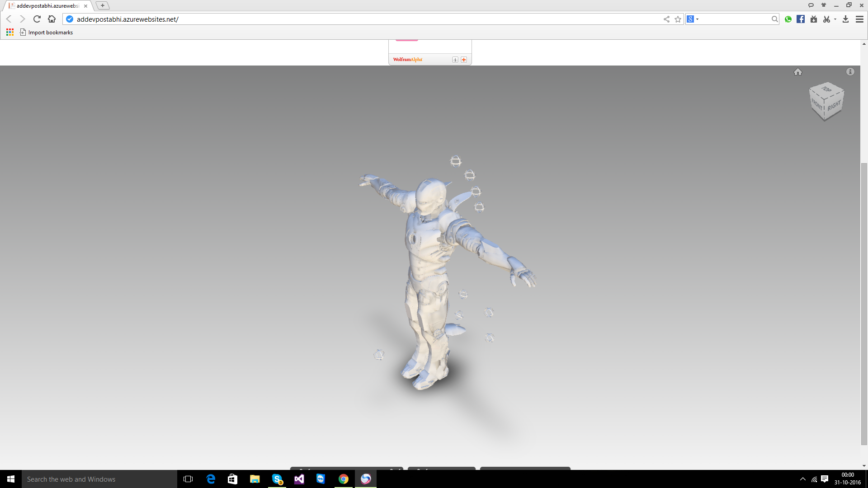The image size is (868, 488).
Task: Open the WhatsApp extension icon
Action: (x=788, y=19)
